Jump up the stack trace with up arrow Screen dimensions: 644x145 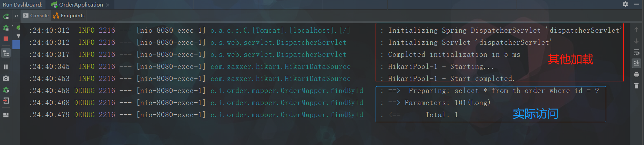tap(636, 30)
